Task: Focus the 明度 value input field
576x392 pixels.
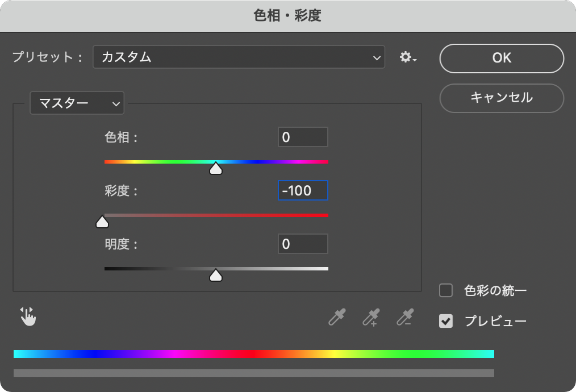Action: coord(303,244)
